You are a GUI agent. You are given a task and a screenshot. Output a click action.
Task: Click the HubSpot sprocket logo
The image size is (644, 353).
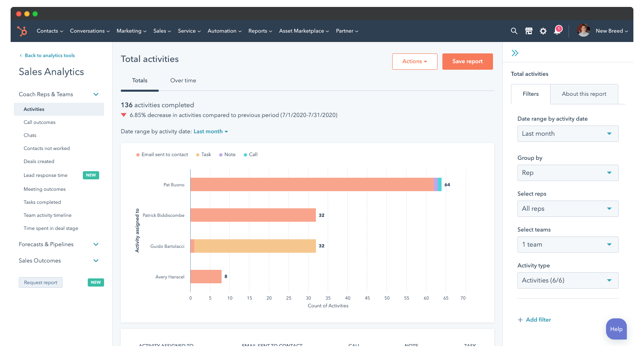(22, 31)
